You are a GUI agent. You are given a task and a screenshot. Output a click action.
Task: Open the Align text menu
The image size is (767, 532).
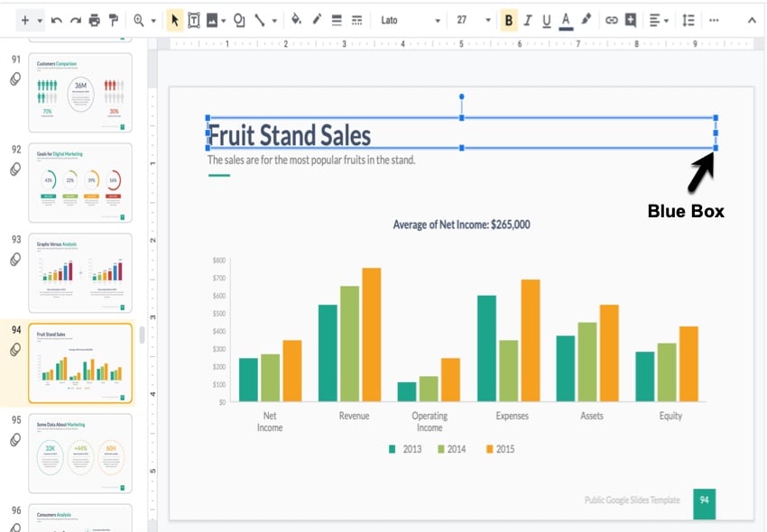(x=658, y=20)
